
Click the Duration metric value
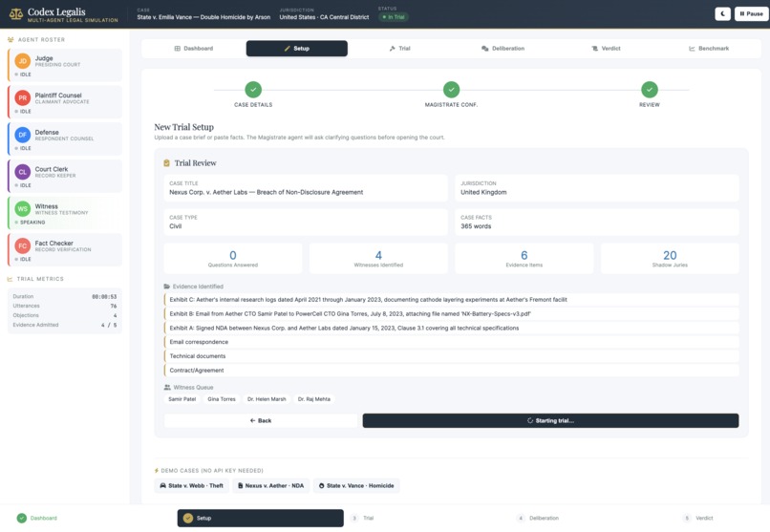click(104, 297)
